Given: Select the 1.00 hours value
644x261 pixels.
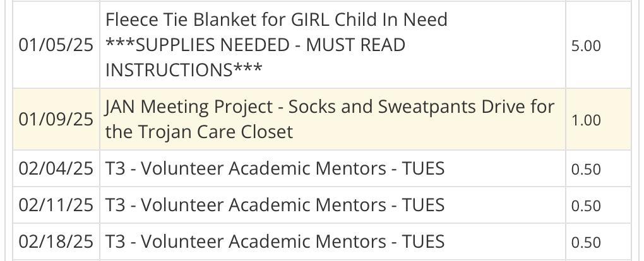Looking at the screenshot, I should (x=585, y=120).
